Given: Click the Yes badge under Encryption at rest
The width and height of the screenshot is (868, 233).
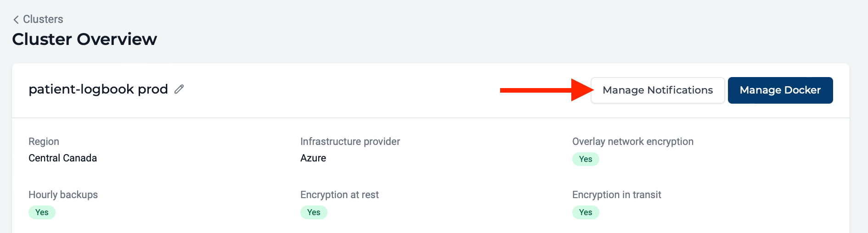Looking at the screenshot, I should coord(314,212).
